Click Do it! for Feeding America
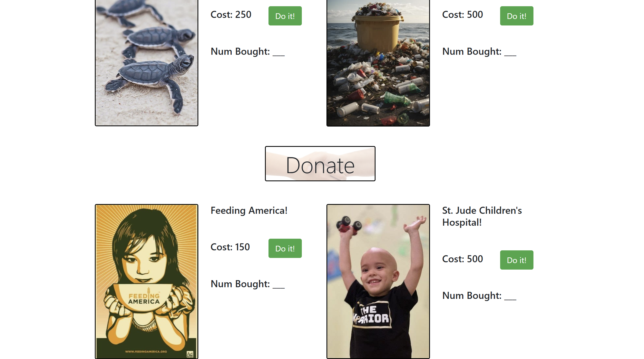Viewport: 644px width, 359px height. click(x=285, y=248)
